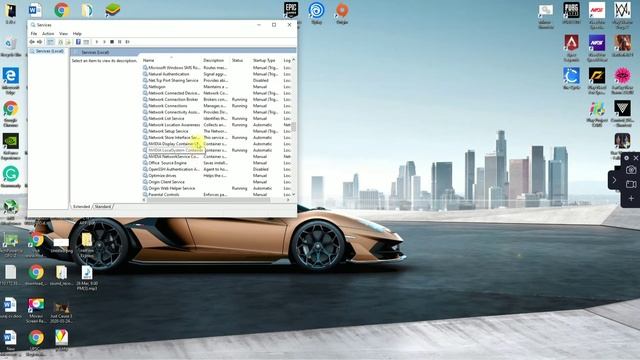Open the File menu in Services
The width and height of the screenshot is (640, 360).
point(34,33)
